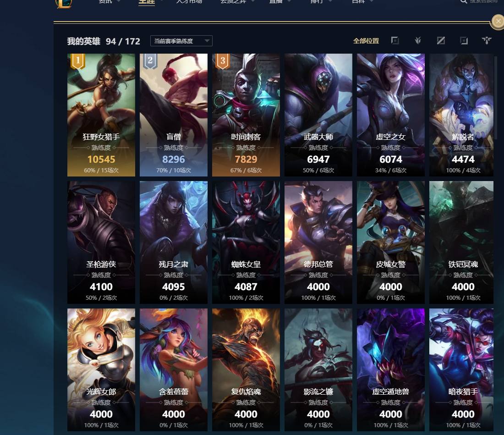Click the champion list vertical scrollbar
The height and width of the screenshot is (435, 504).
point(496,98)
